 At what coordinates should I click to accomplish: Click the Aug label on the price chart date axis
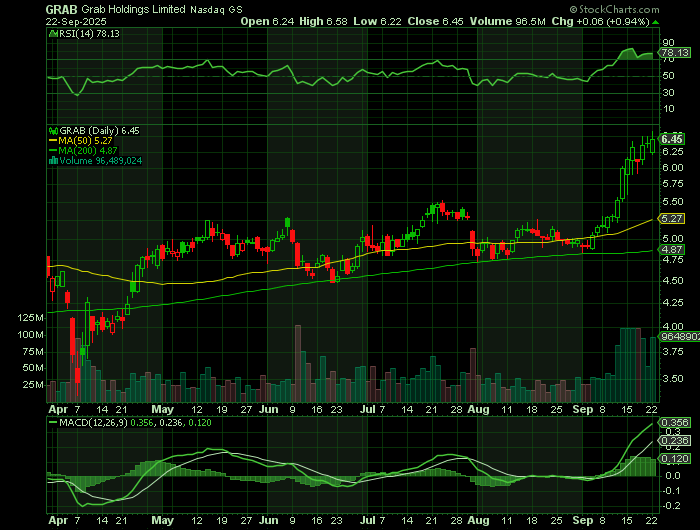point(479,409)
